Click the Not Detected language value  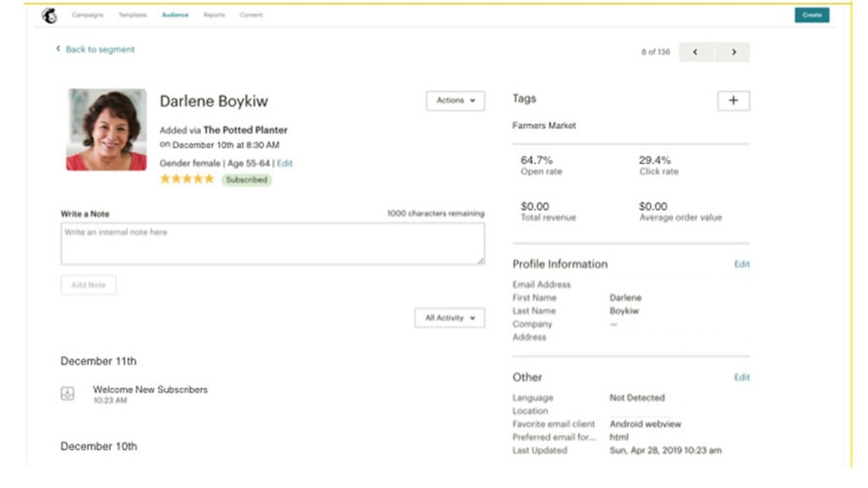(x=637, y=397)
